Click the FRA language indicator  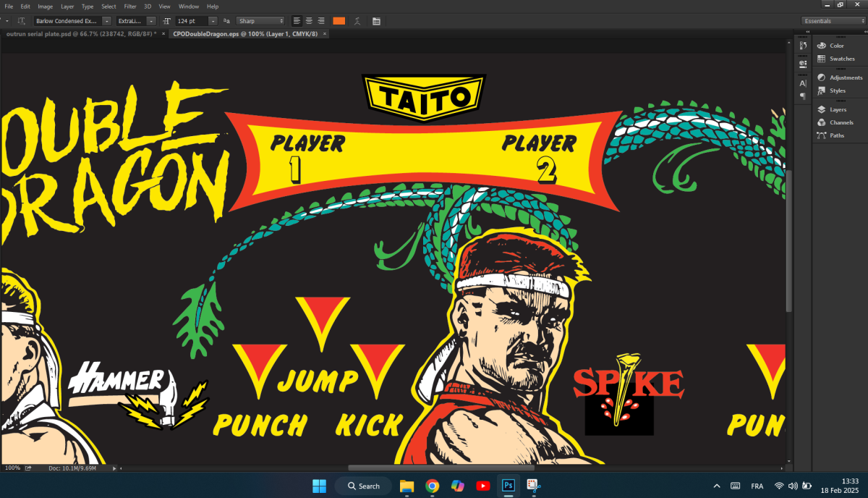[757, 486]
